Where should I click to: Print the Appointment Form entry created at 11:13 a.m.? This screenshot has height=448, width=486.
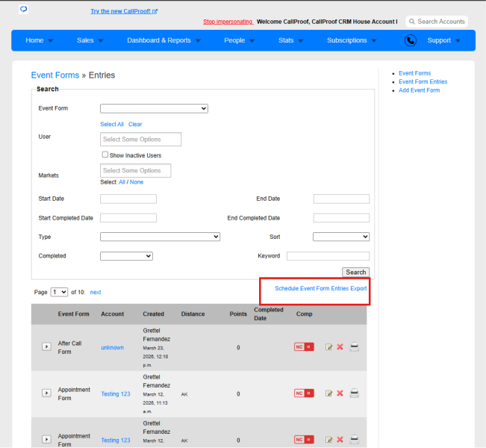(x=355, y=393)
